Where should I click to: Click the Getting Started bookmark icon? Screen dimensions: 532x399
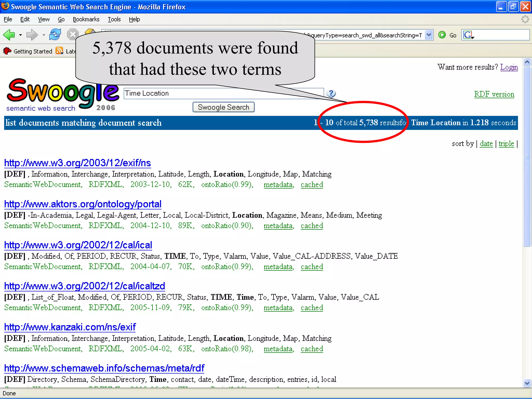[7, 51]
